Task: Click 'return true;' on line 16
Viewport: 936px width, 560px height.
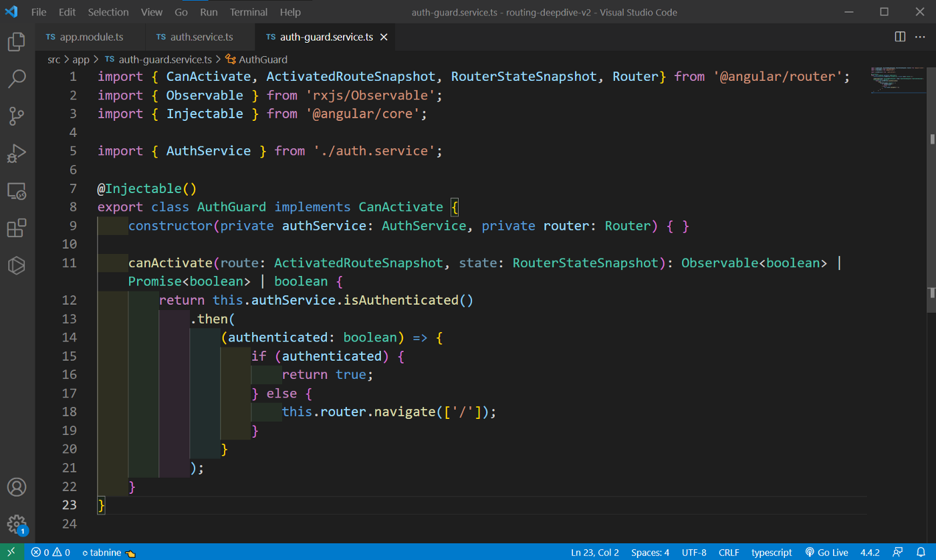Action: coord(327,375)
